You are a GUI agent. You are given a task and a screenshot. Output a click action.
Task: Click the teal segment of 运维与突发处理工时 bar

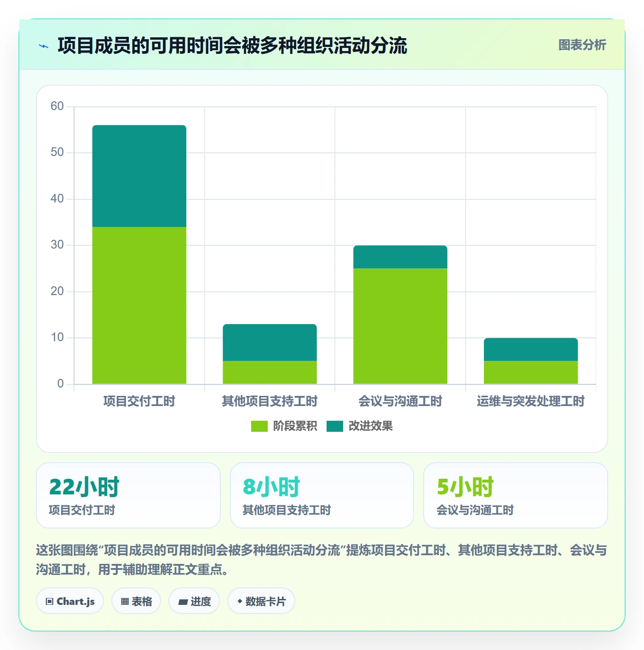click(x=531, y=349)
